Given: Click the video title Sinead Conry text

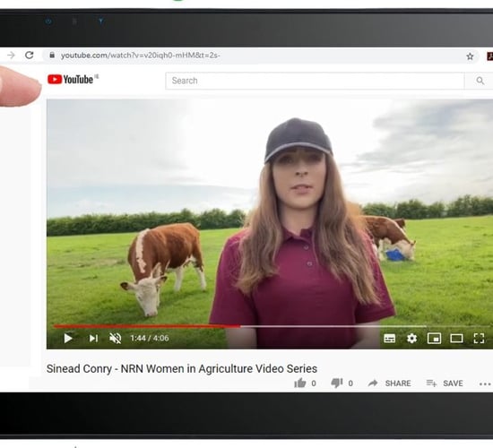Looking at the screenshot, I should (182, 368).
